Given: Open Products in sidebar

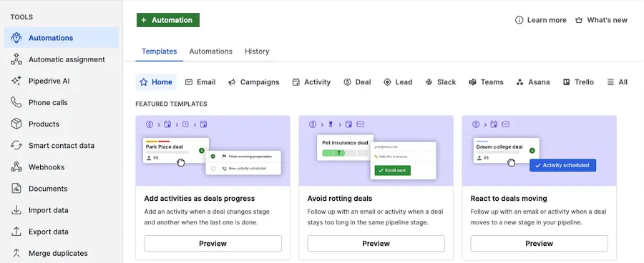Looking at the screenshot, I should [62, 124].
